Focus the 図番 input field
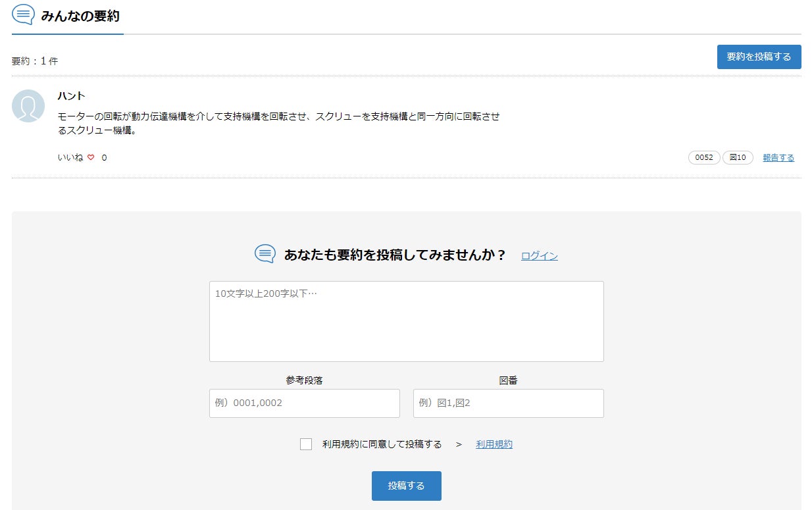This screenshot has height=510, width=812. pos(508,403)
